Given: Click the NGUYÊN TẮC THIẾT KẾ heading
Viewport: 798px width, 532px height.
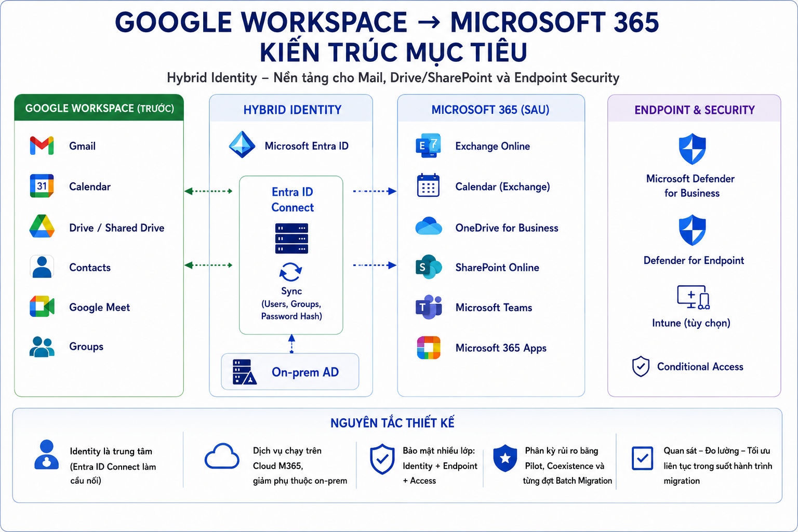Looking at the screenshot, I should (x=392, y=423).
